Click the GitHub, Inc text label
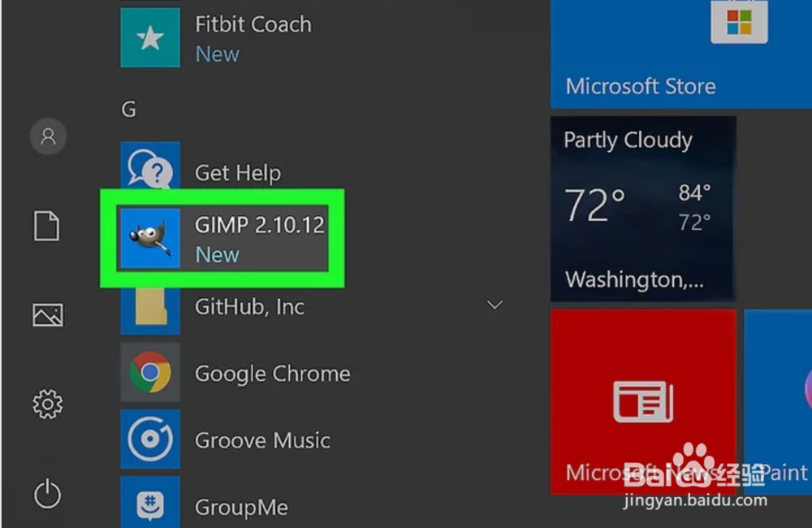The width and height of the screenshot is (812, 528). (249, 307)
